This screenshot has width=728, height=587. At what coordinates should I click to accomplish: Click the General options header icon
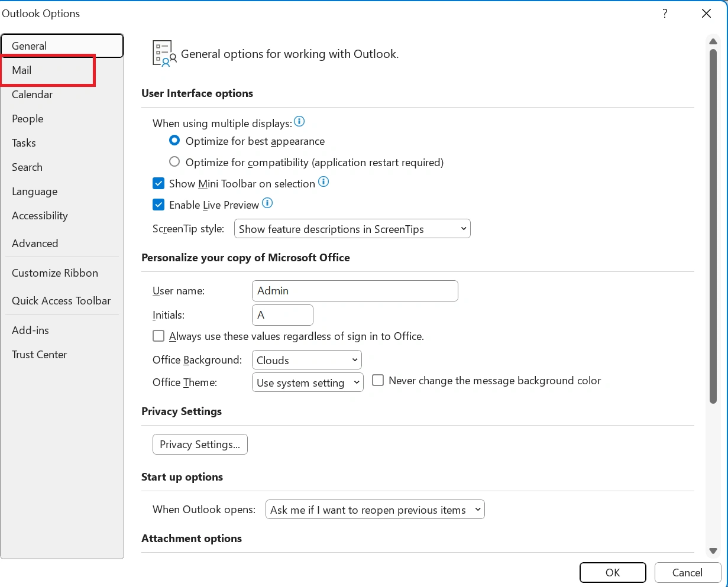click(x=164, y=54)
